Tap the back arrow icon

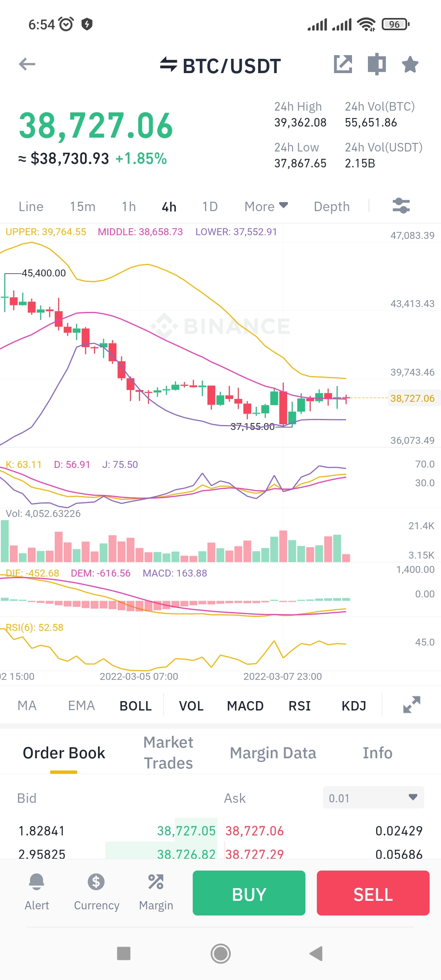tap(27, 64)
